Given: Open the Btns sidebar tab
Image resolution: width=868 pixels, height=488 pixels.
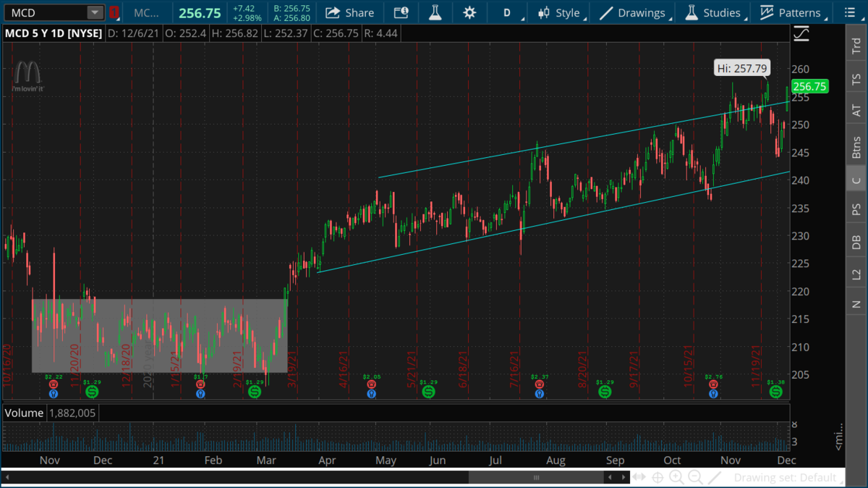Looking at the screenshot, I should click(856, 147).
